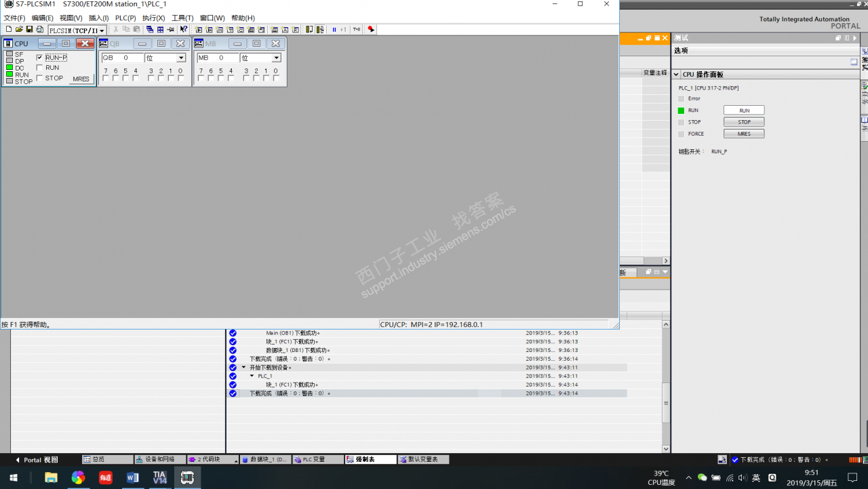
Task: Toggle bit 0 checkbox in MB window
Action: (x=276, y=78)
